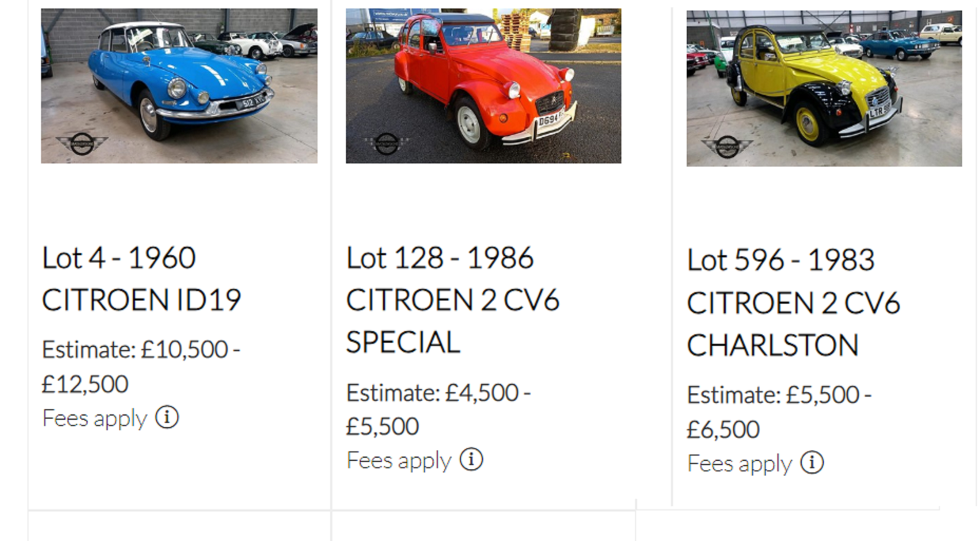This screenshot has height=541, width=980.
Task: Click the auction logo watermark on yellow car photo
Action: (x=727, y=147)
